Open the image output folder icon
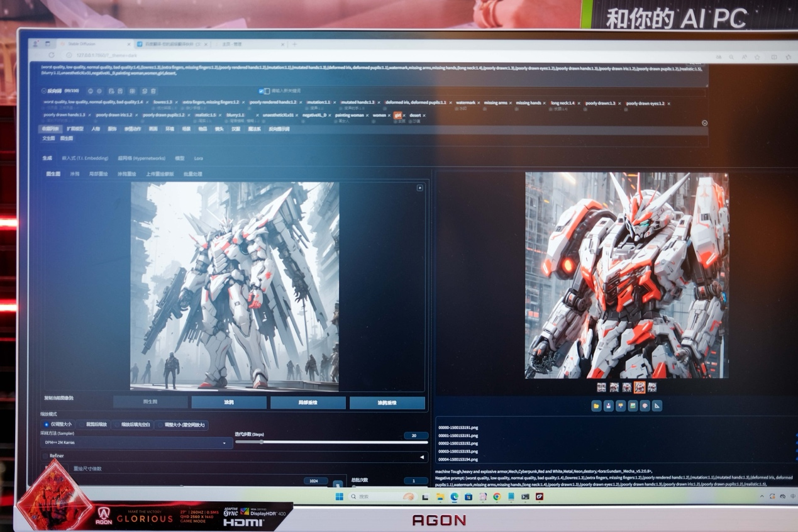 pyautogui.click(x=597, y=406)
